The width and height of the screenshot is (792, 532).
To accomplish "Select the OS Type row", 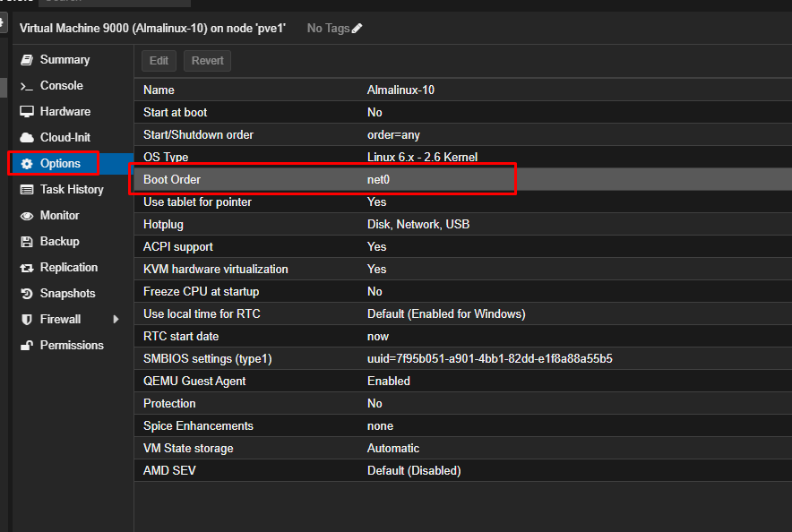I will pos(462,157).
